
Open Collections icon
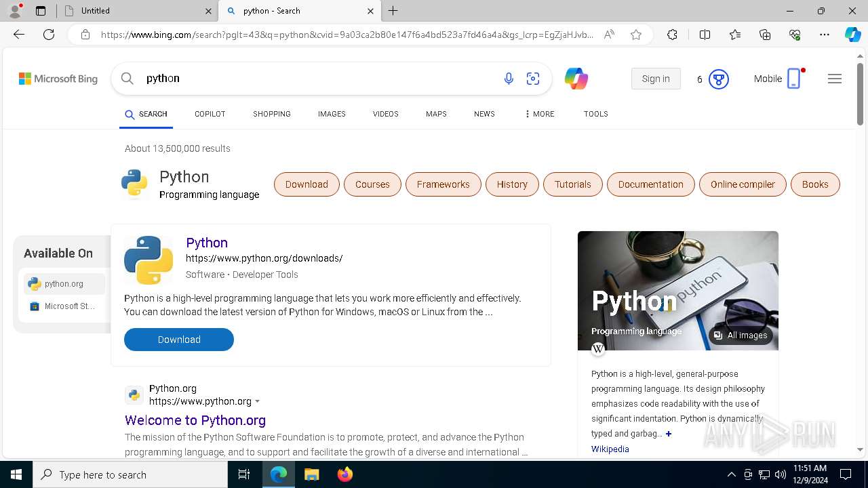[x=765, y=35]
